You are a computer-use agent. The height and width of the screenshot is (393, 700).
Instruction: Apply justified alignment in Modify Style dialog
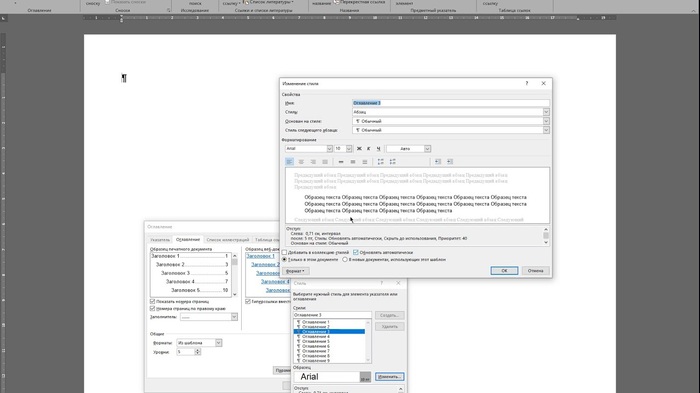325,162
